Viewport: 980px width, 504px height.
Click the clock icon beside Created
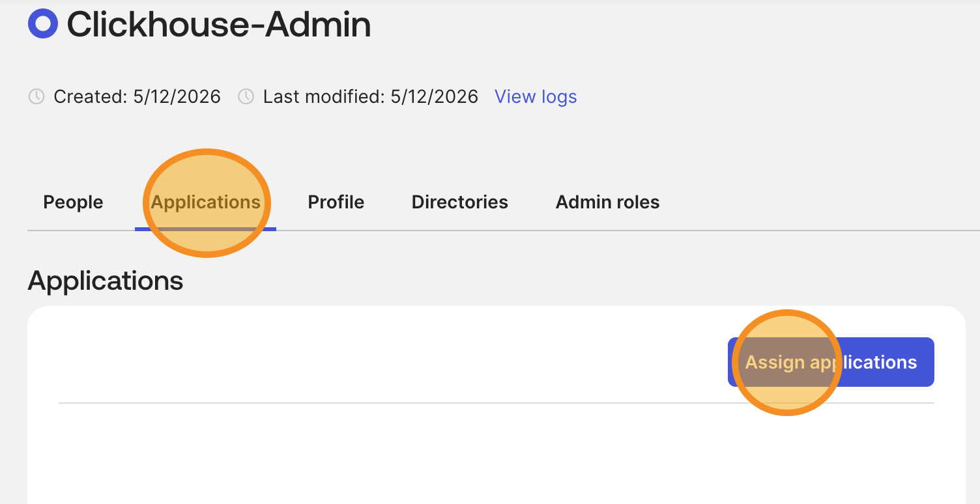(x=36, y=97)
